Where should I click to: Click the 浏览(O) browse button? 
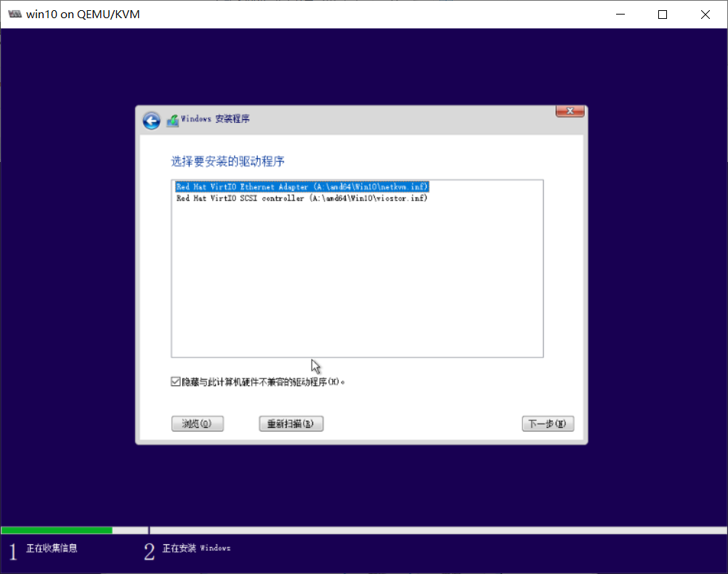[x=198, y=424]
